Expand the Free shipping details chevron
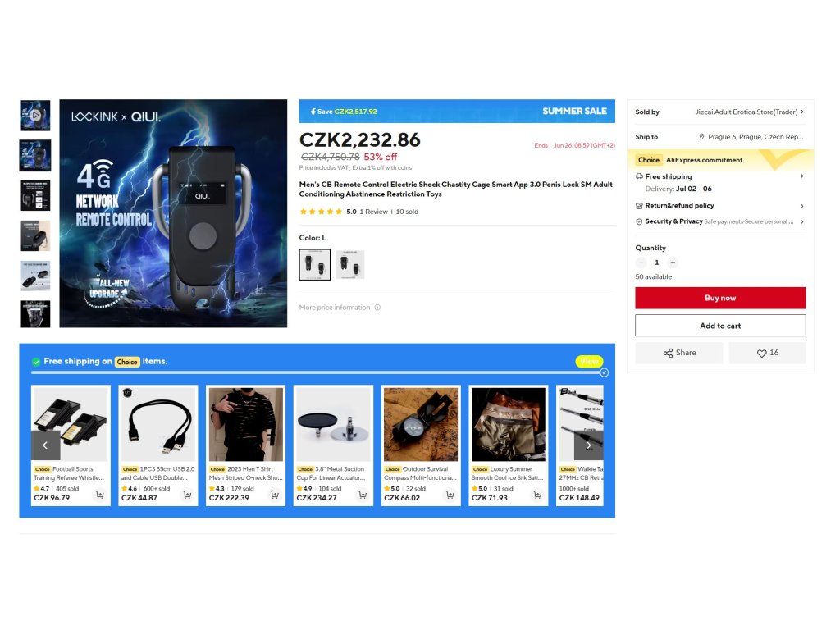 [x=802, y=176]
